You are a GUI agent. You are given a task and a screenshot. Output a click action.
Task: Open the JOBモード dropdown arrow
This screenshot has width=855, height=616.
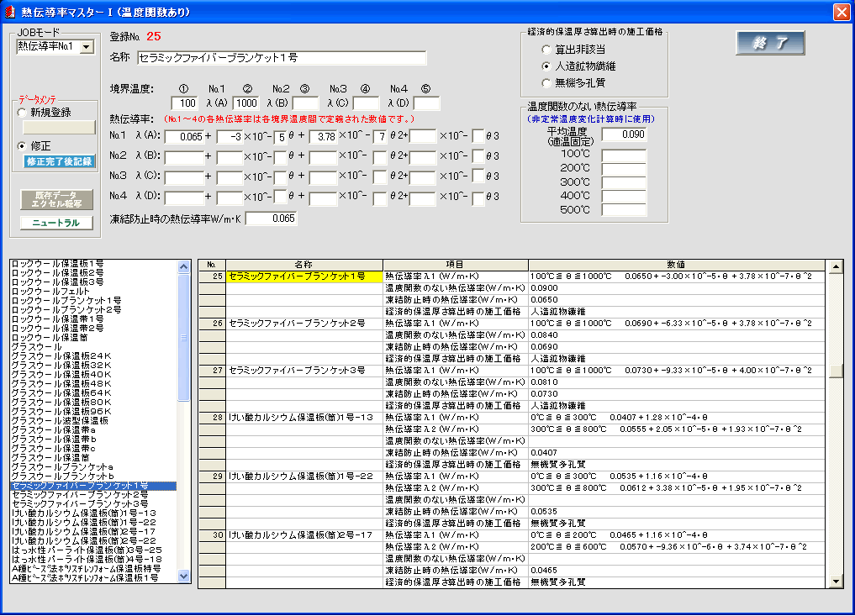[x=87, y=47]
